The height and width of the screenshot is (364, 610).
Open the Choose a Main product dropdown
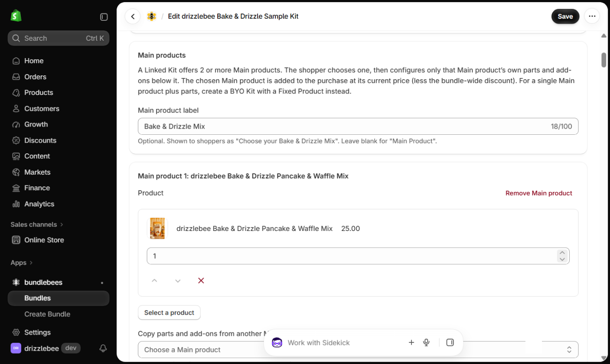[358, 350]
